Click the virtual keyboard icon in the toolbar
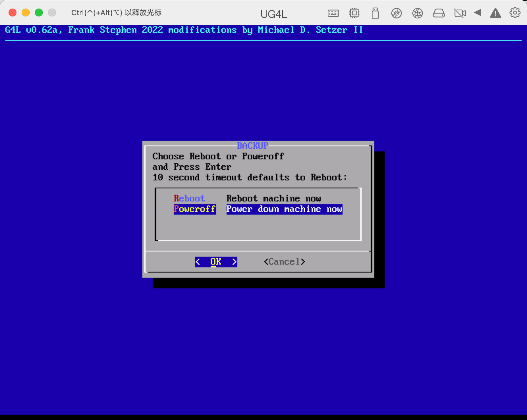The image size is (527, 420). (x=333, y=13)
